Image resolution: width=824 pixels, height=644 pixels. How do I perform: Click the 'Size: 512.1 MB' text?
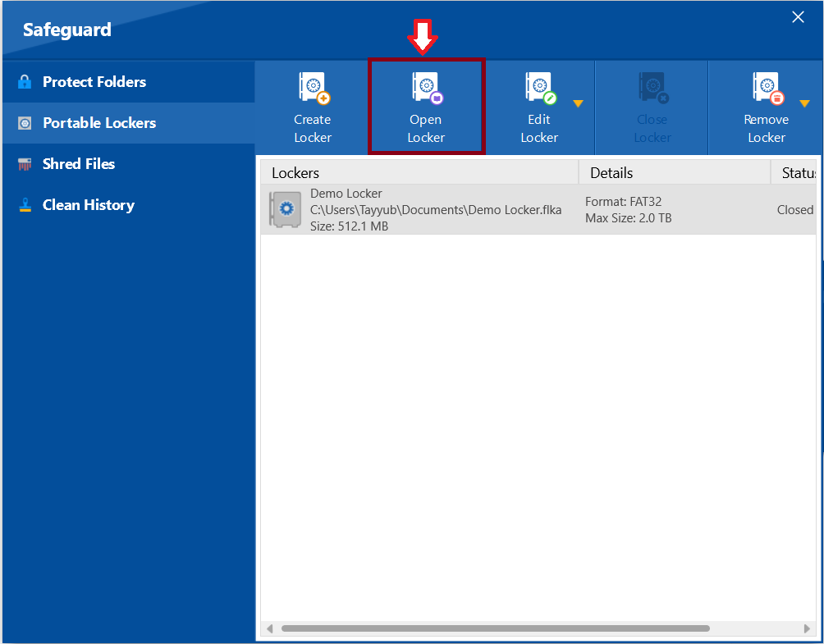349,226
